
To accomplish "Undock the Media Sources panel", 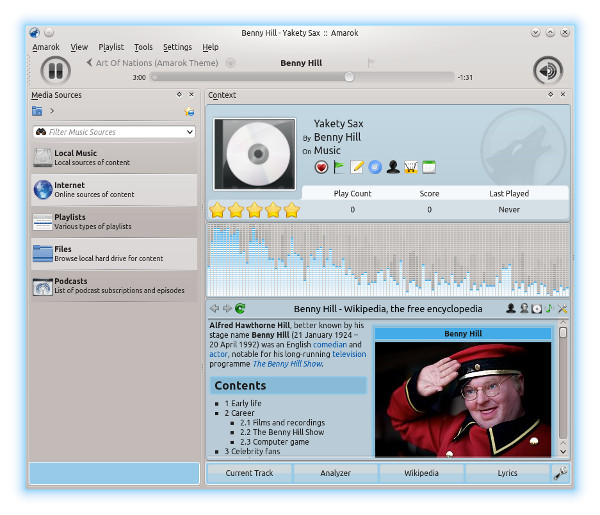I will [x=179, y=95].
